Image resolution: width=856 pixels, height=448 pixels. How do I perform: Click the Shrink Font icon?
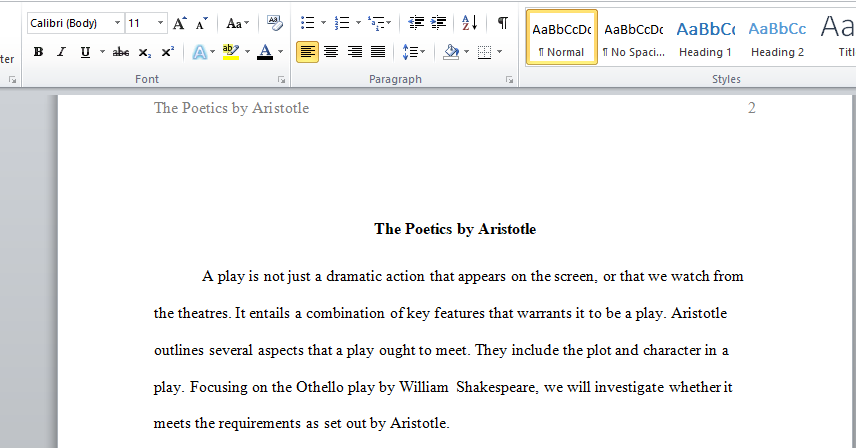click(201, 23)
